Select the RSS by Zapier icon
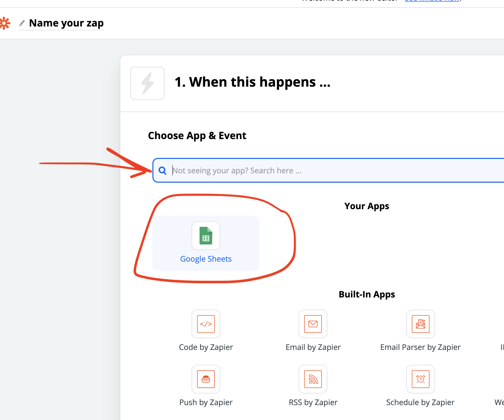The width and height of the screenshot is (504, 420). [x=313, y=379]
